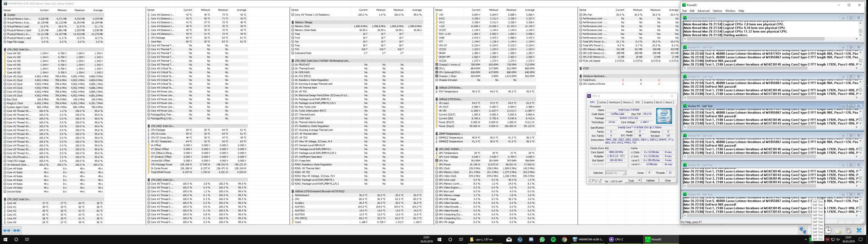Open notification center icon in tray
The width and height of the screenshot is (868, 244).
[860, 239]
